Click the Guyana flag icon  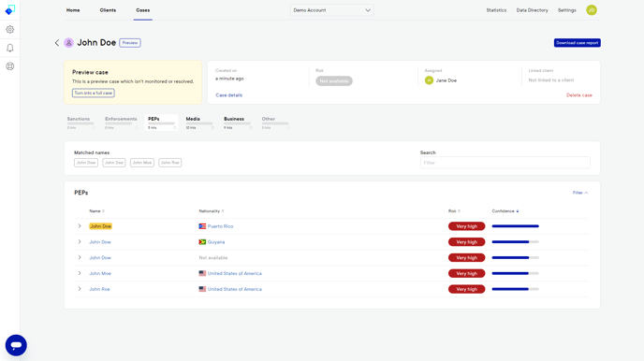[202, 242]
